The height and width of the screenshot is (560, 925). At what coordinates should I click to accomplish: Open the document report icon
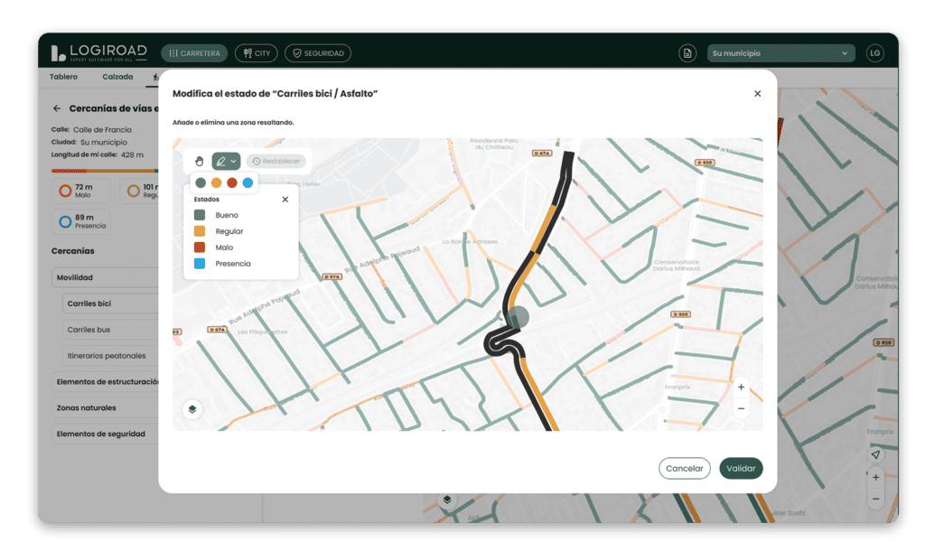[687, 53]
